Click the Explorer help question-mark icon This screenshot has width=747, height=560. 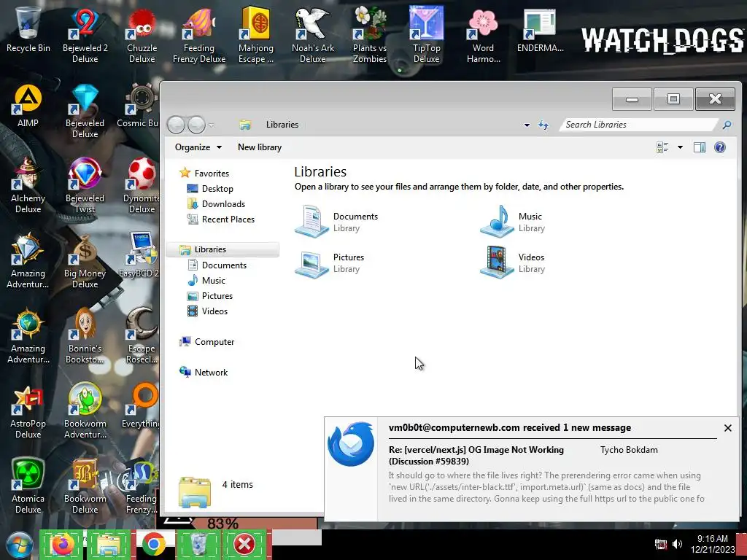(720, 147)
